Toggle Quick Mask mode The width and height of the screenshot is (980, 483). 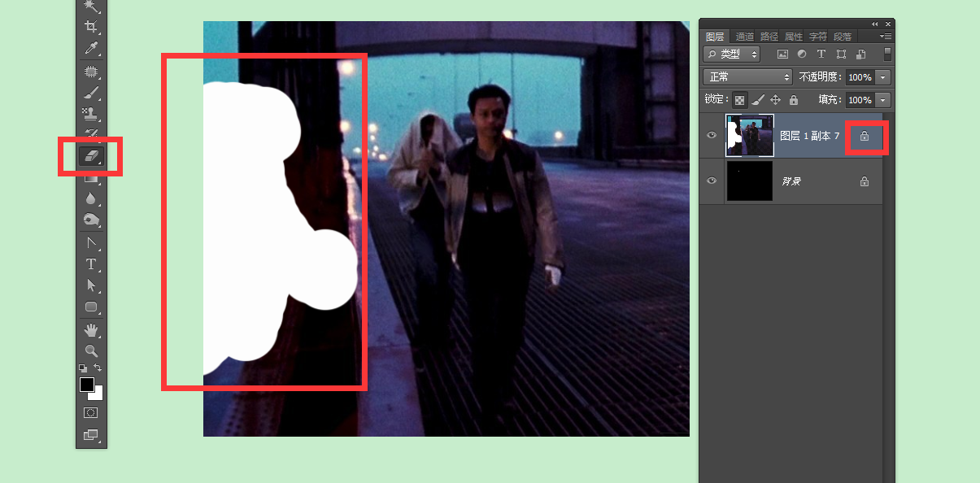click(91, 413)
